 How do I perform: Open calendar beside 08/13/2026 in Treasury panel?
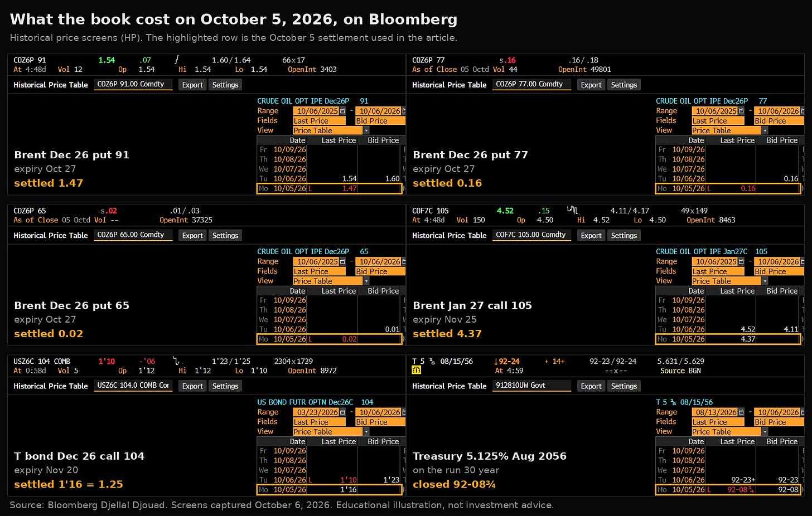(x=741, y=412)
